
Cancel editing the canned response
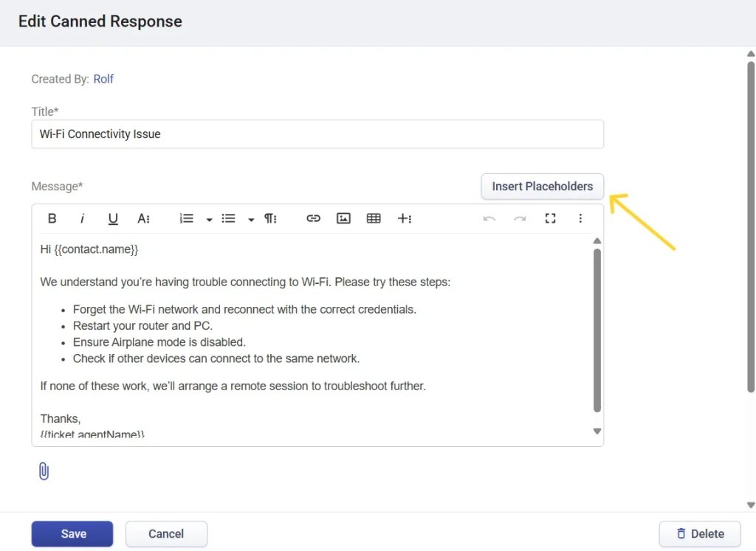pyautogui.click(x=166, y=533)
